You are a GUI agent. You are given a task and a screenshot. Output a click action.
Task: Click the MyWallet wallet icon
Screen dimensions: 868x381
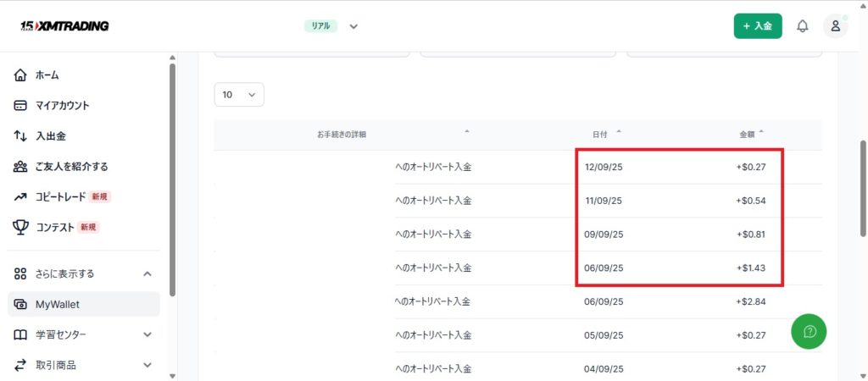click(x=21, y=305)
